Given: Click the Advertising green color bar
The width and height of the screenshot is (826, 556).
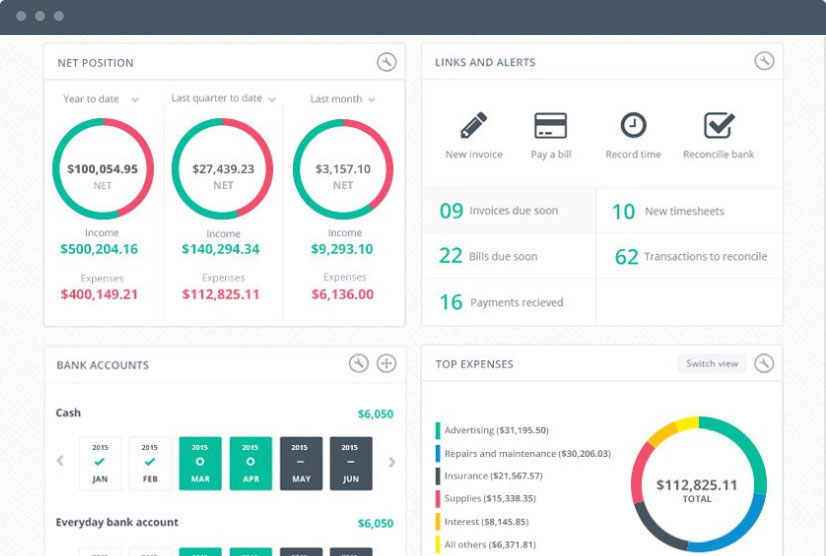Looking at the screenshot, I should click(438, 431).
